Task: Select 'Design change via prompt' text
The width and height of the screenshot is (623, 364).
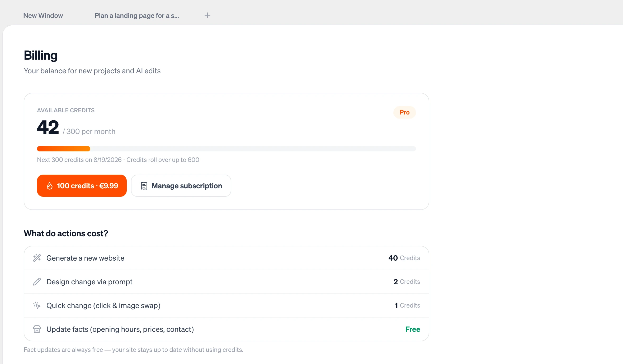Action: [x=89, y=282]
